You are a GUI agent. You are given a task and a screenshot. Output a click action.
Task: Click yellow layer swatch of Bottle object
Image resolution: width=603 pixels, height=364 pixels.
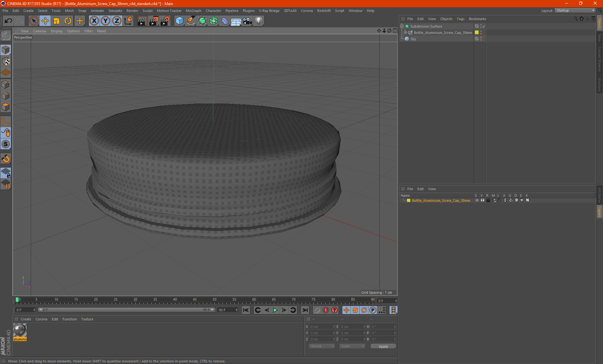coord(477,32)
